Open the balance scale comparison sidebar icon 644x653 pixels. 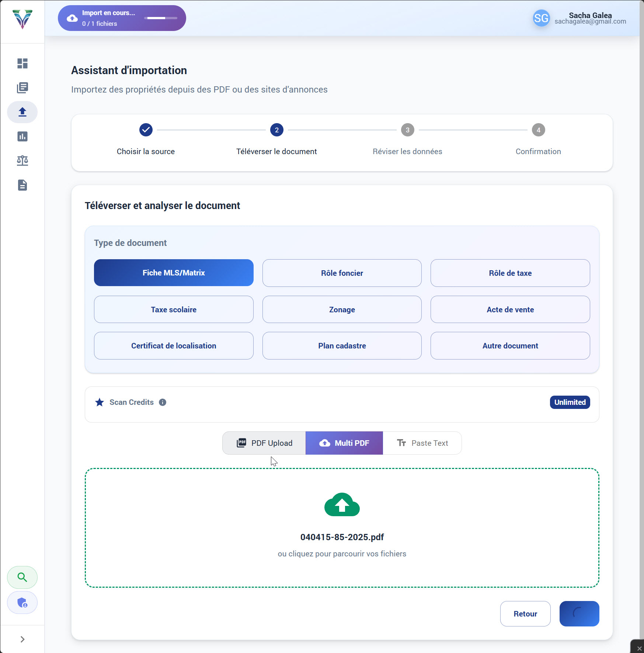[x=22, y=161]
